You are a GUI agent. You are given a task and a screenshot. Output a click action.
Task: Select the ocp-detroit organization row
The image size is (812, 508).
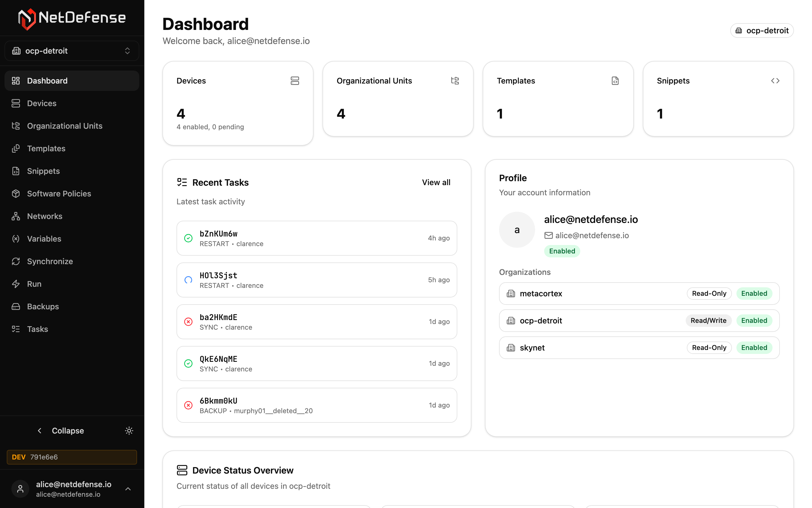point(639,321)
